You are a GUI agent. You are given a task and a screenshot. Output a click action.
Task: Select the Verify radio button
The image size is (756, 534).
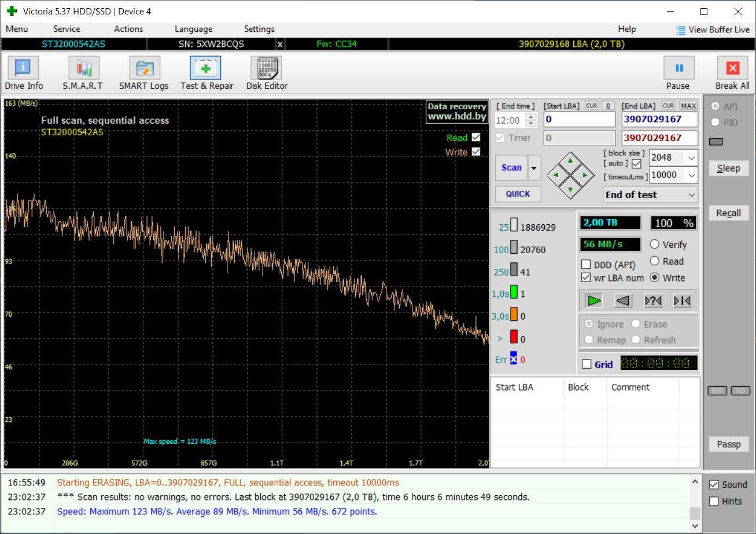pyautogui.click(x=655, y=244)
